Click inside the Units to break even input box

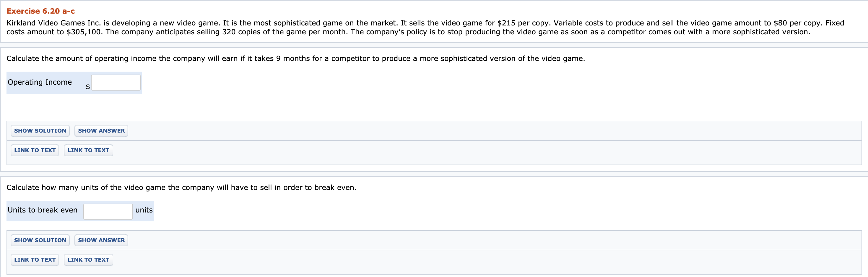point(108,211)
